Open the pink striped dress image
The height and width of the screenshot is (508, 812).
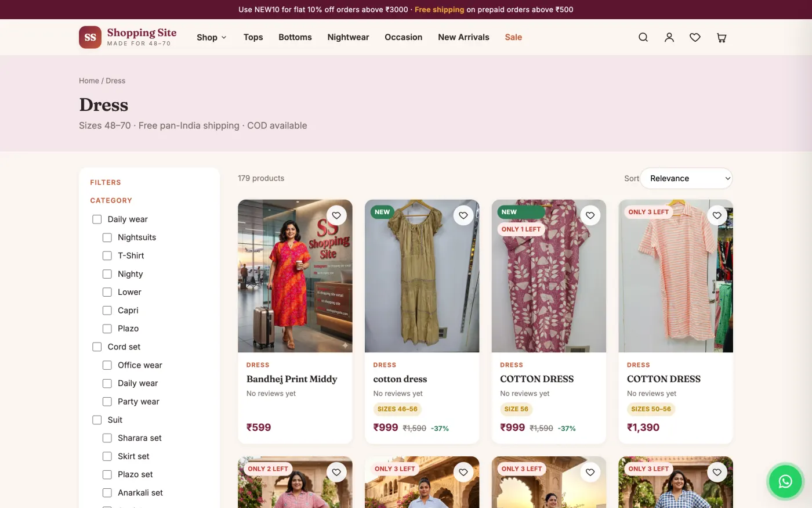point(676,276)
